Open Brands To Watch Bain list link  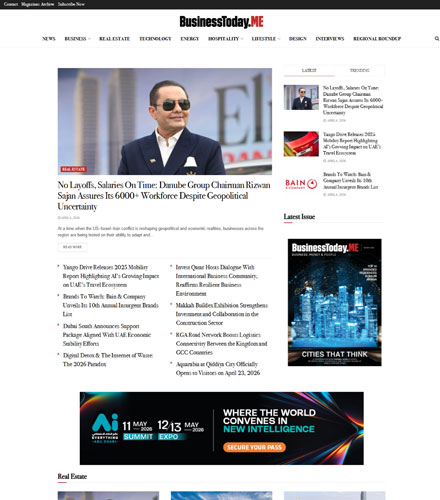tap(111, 305)
